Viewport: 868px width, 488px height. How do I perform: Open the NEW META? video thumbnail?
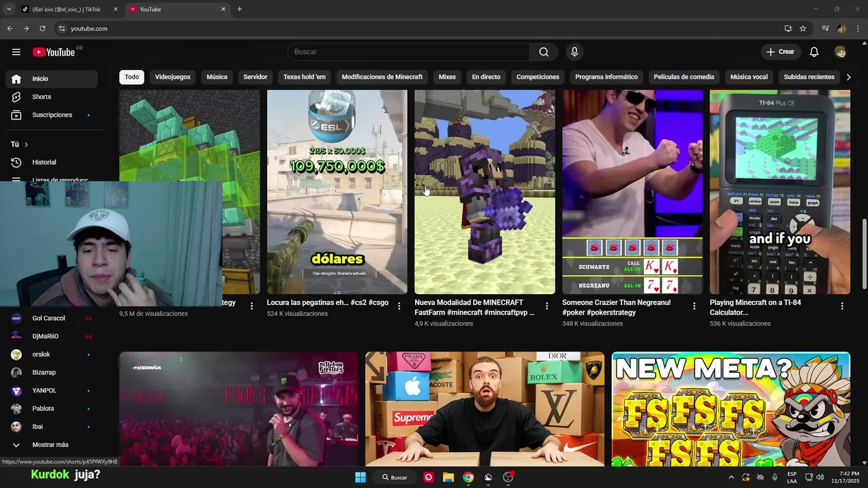[731, 409]
